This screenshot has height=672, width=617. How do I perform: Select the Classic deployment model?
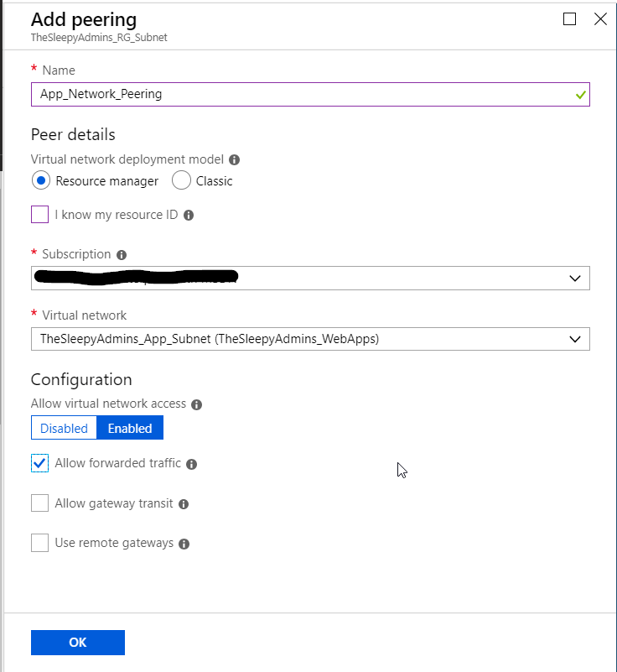pos(181,180)
